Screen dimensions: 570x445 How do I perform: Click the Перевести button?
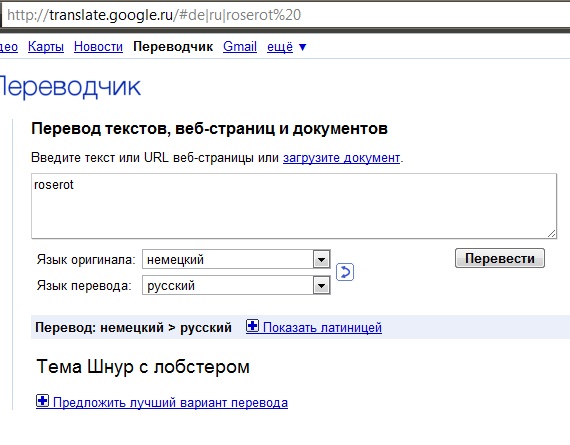coord(500,258)
